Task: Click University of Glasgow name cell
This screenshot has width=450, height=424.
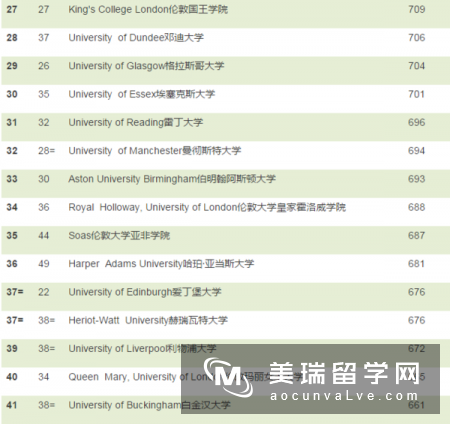Action: point(146,66)
